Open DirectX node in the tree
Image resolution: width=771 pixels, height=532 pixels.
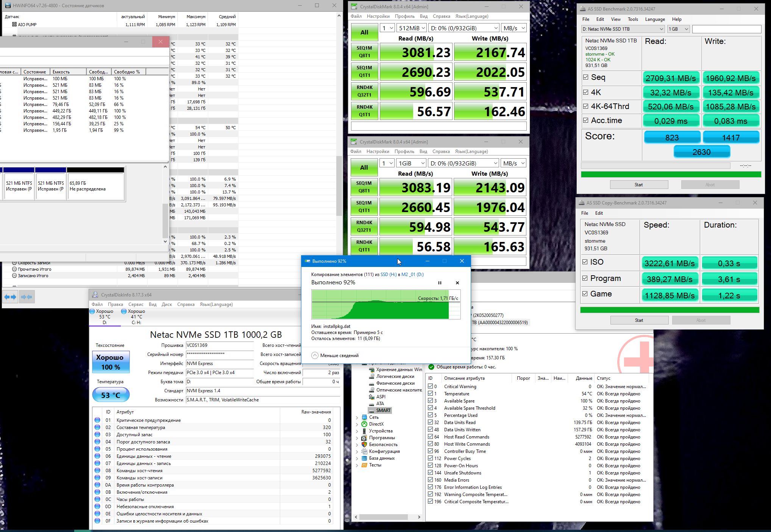tap(376, 424)
